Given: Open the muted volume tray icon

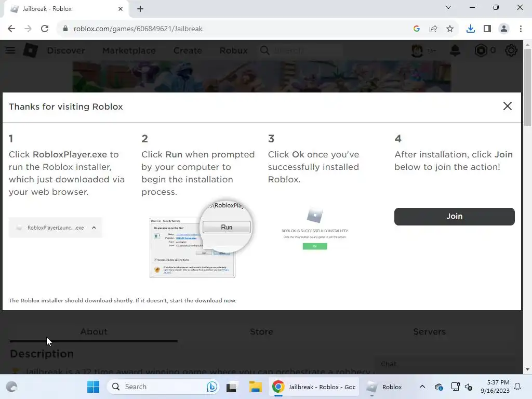Looking at the screenshot, I should tap(469, 387).
